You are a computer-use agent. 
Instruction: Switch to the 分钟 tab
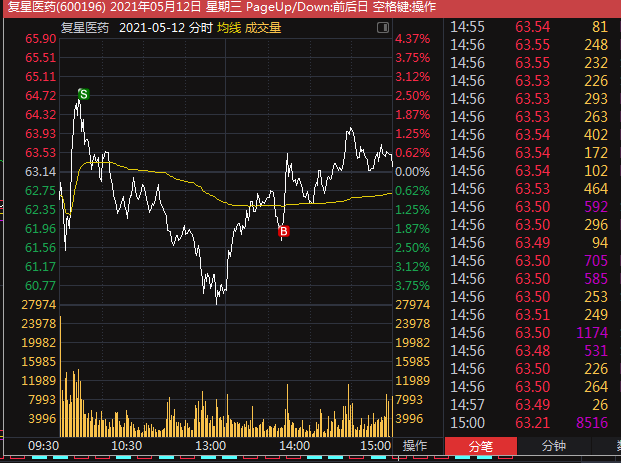pyautogui.click(x=554, y=446)
